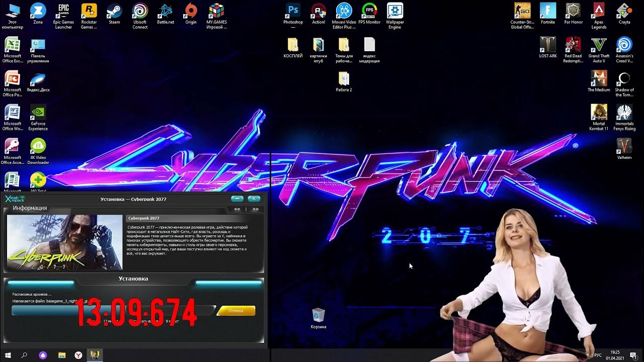Open 4K Video Downloader icon
Image resolution: width=644 pixels, height=362 pixels.
coord(38,151)
